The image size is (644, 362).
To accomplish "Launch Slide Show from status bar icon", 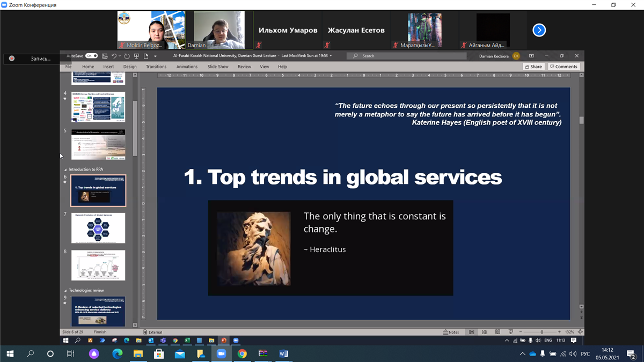I will [510, 332].
